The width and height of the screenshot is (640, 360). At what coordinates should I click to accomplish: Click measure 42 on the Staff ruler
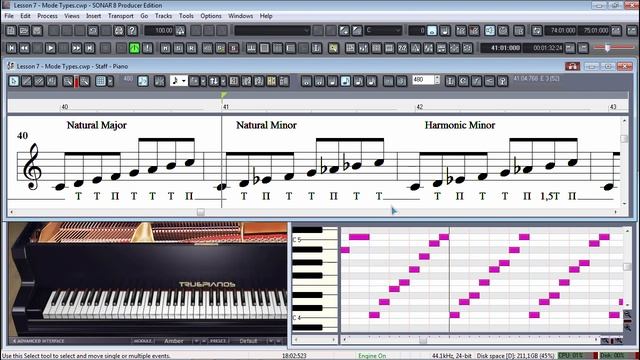pos(419,107)
